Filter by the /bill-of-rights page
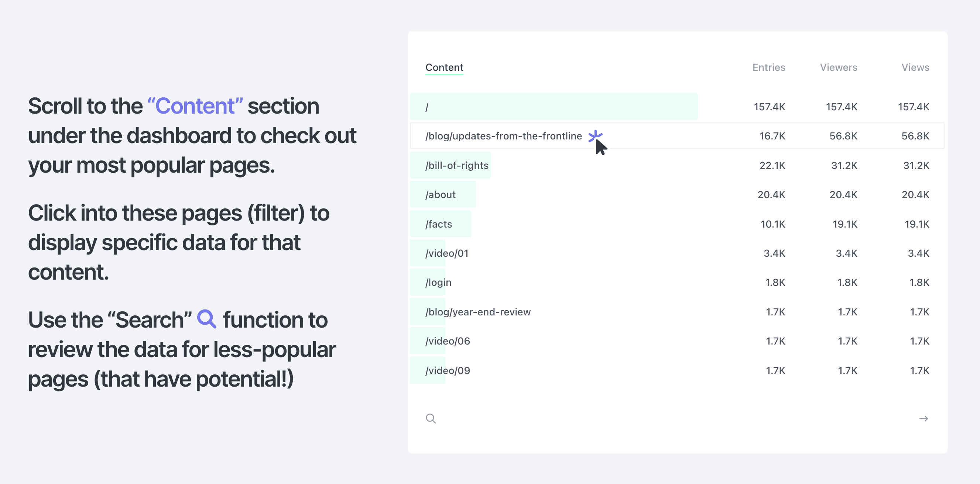This screenshot has width=980, height=484. pyautogui.click(x=456, y=165)
